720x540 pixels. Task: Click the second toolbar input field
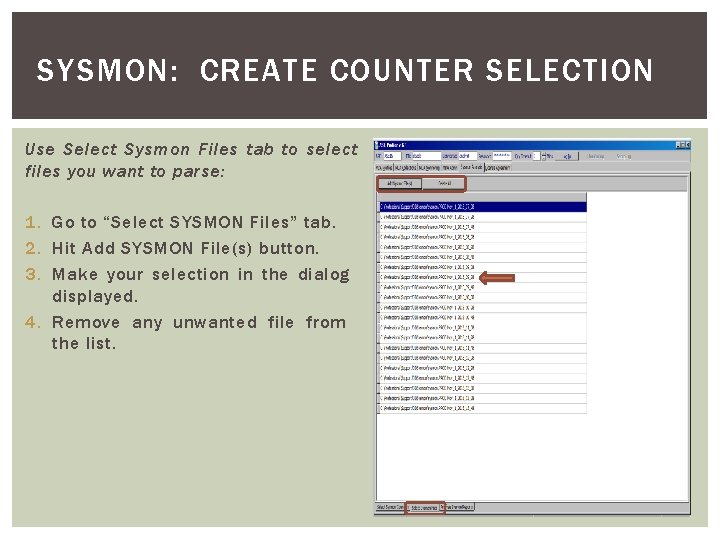click(427, 156)
